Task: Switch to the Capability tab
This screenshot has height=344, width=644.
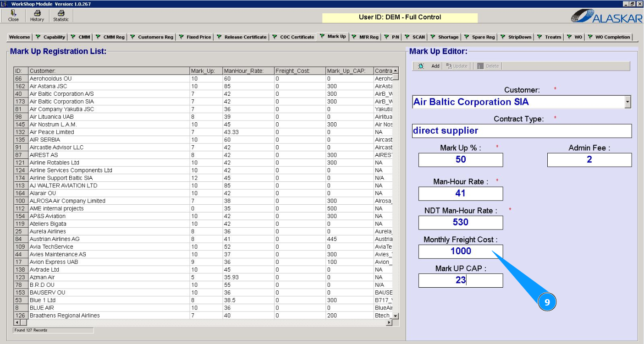Action: coord(50,37)
